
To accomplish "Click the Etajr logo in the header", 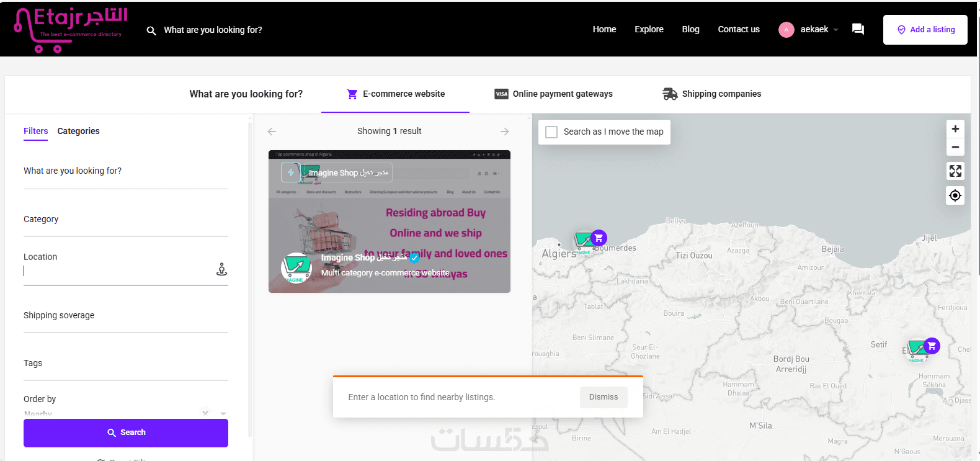I will (x=71, y=30).
